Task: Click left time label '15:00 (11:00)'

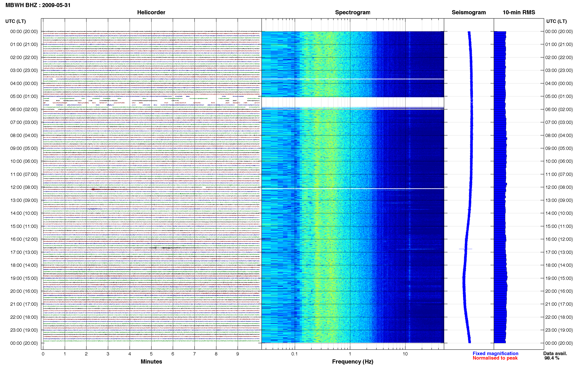Action: point(24,226)
